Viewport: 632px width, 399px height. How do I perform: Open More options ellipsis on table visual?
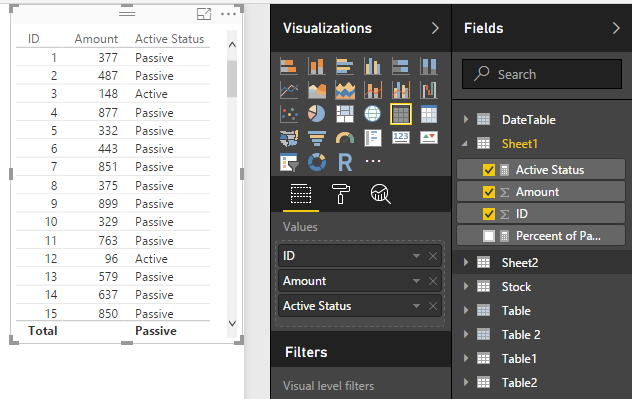(x=229, y=14)
